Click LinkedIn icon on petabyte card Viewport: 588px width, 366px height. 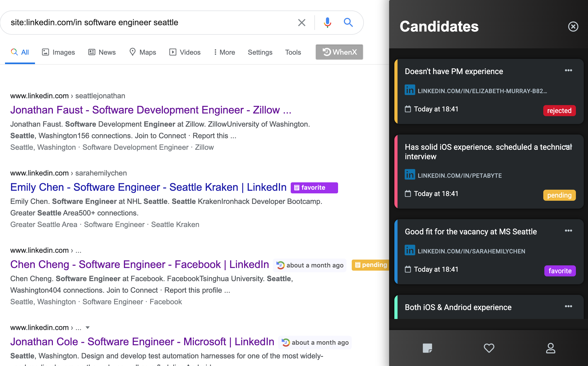click(x=410, y=175)
